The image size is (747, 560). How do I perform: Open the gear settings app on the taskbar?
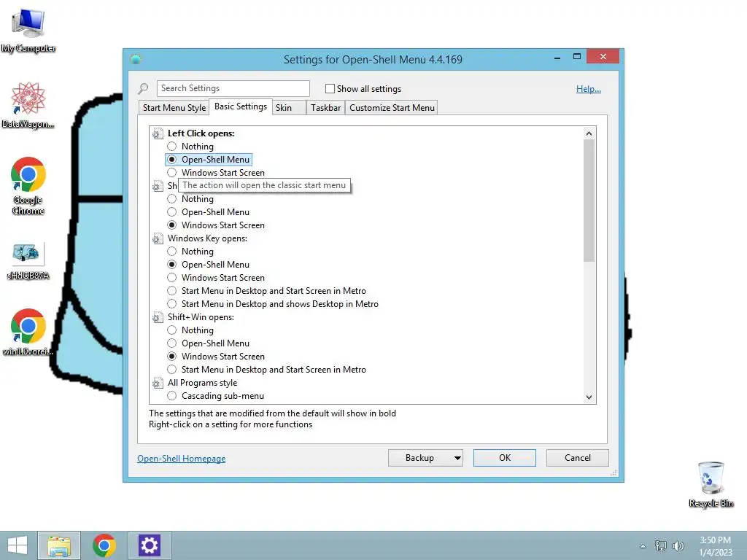tap(149, 545)
